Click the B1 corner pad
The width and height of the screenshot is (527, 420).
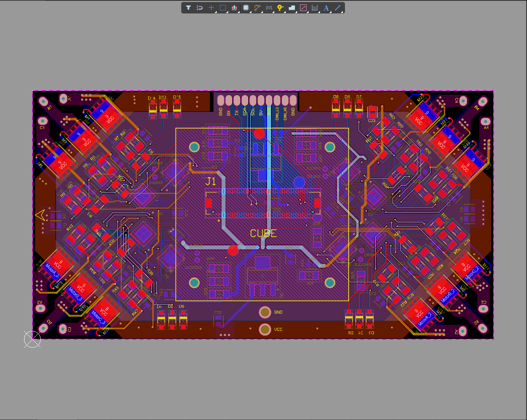44,101
